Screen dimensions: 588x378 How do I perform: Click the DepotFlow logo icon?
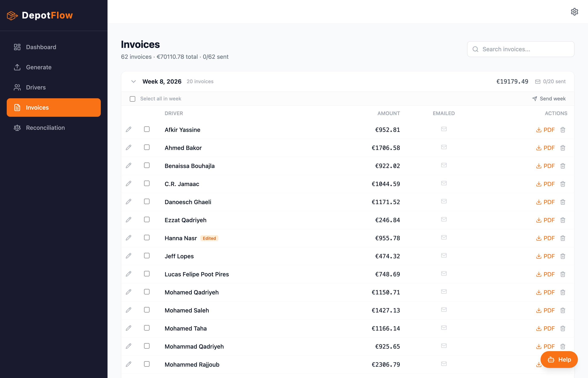click(x=12, y=16)
